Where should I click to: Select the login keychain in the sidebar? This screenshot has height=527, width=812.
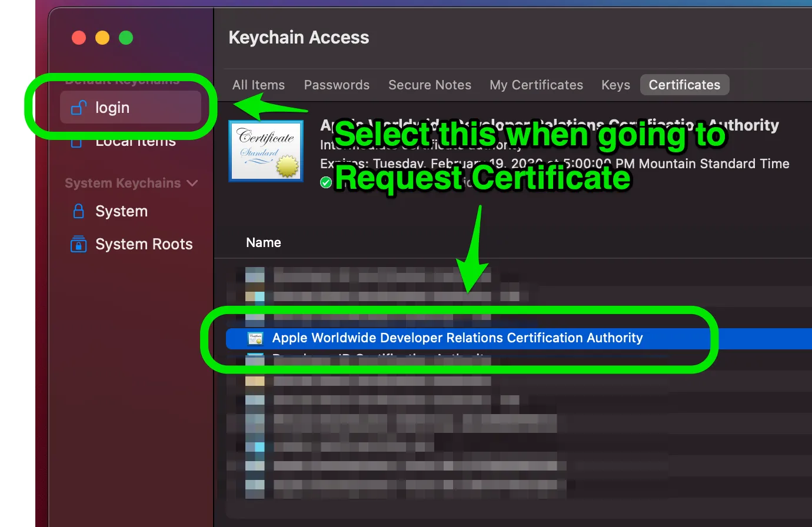coord(131,108)
